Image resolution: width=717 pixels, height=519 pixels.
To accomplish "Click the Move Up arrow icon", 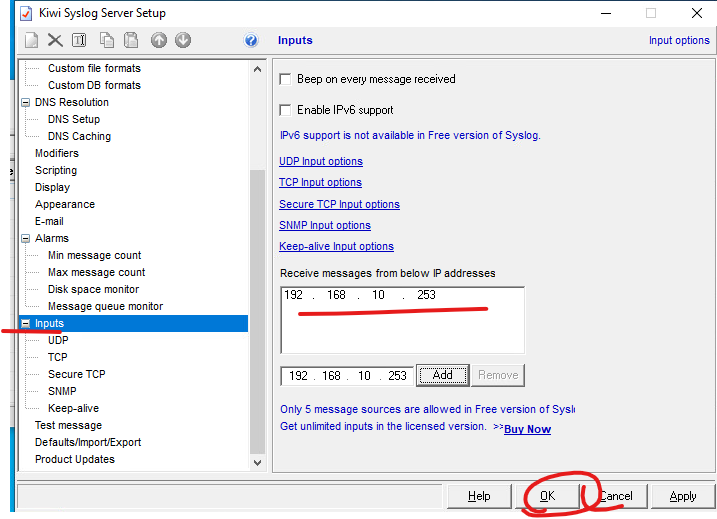I will (159, 40).
